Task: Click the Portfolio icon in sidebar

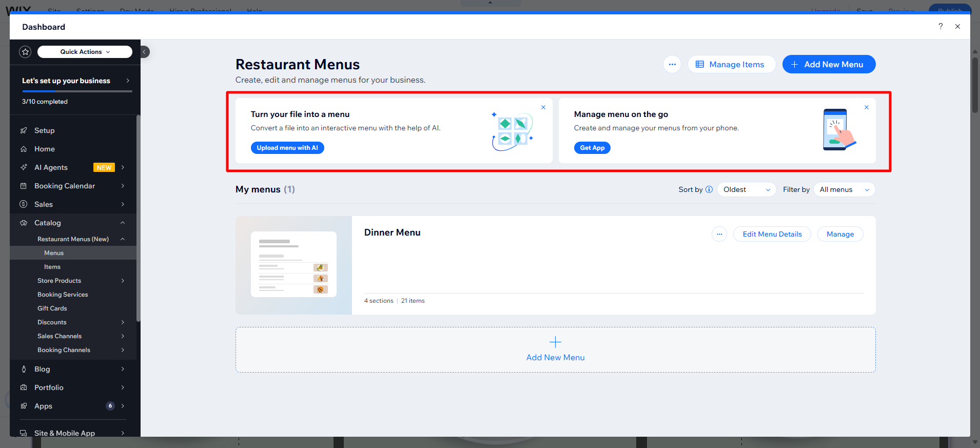Action: point(24,387)
